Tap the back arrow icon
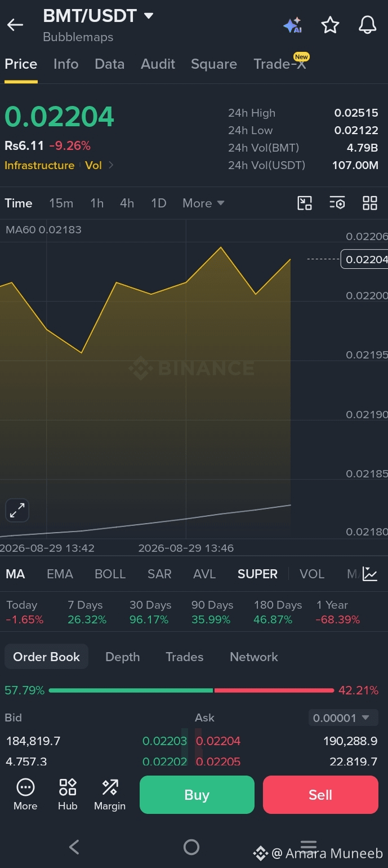Viewport: 388px width, 868px height. click(x=15, y=25)
